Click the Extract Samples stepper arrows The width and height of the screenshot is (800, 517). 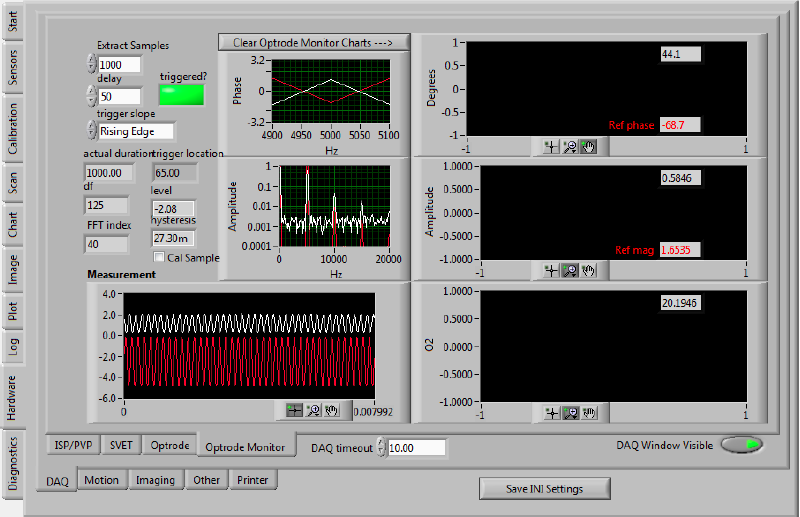point(91,64)
